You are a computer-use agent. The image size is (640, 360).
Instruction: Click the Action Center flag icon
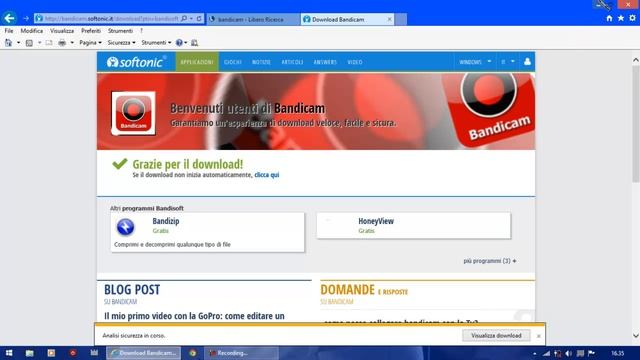[591, 353]
